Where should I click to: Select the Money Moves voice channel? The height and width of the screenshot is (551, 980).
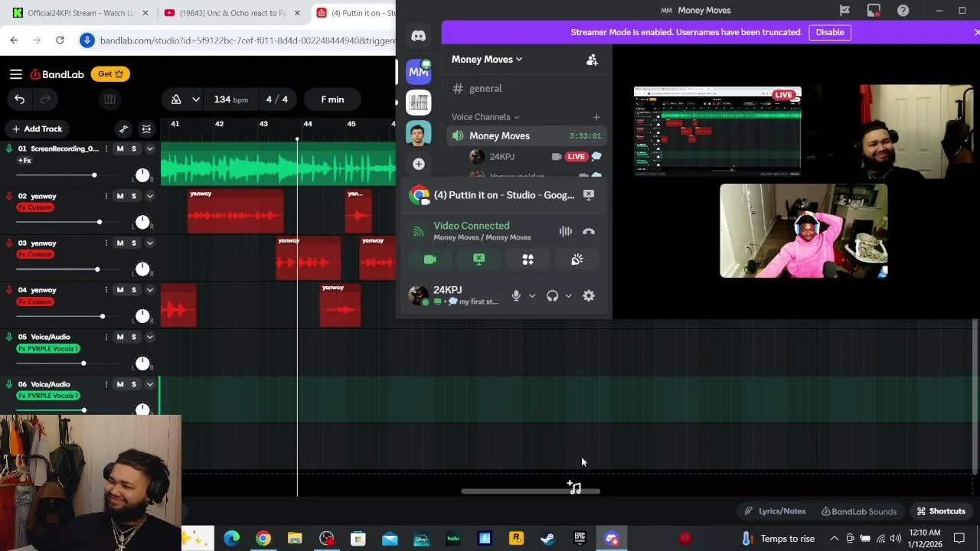[527, 135]
